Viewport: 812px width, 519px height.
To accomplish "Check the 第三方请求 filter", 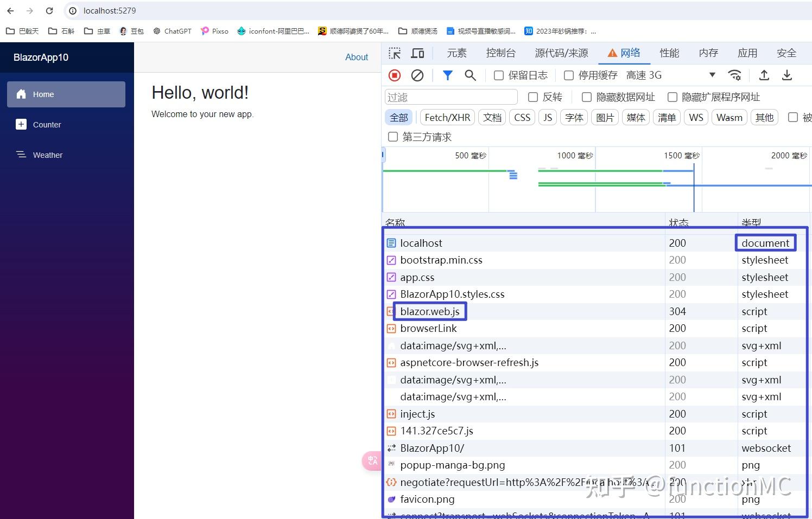I will coord(392,137).
